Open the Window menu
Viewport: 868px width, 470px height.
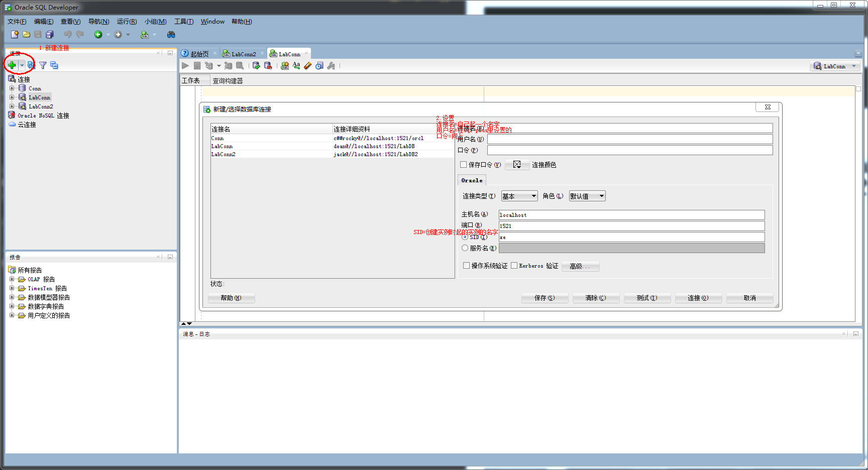212,22
